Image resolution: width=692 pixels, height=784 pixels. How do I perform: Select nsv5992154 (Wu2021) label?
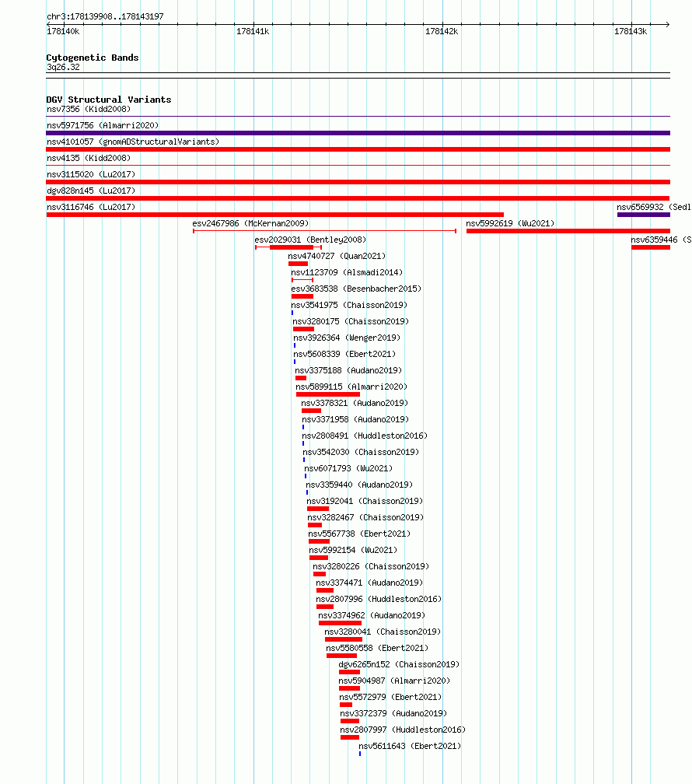pos(353,550)
